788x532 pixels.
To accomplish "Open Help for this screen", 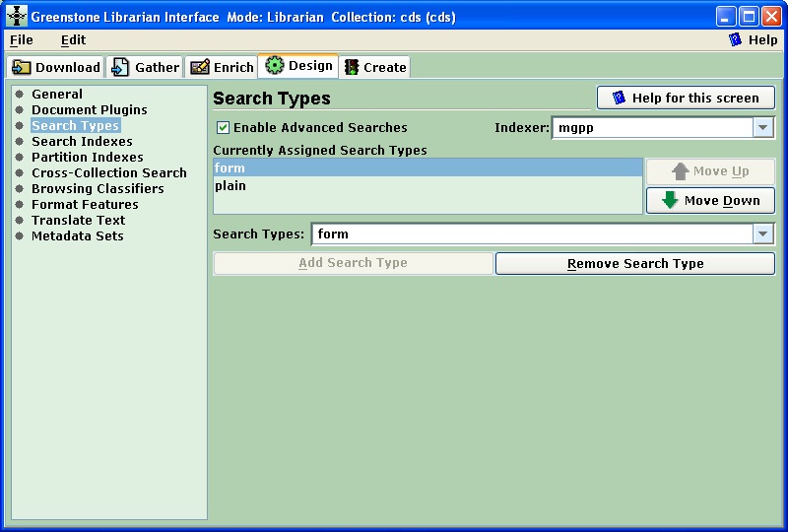I will click(686, 98).
